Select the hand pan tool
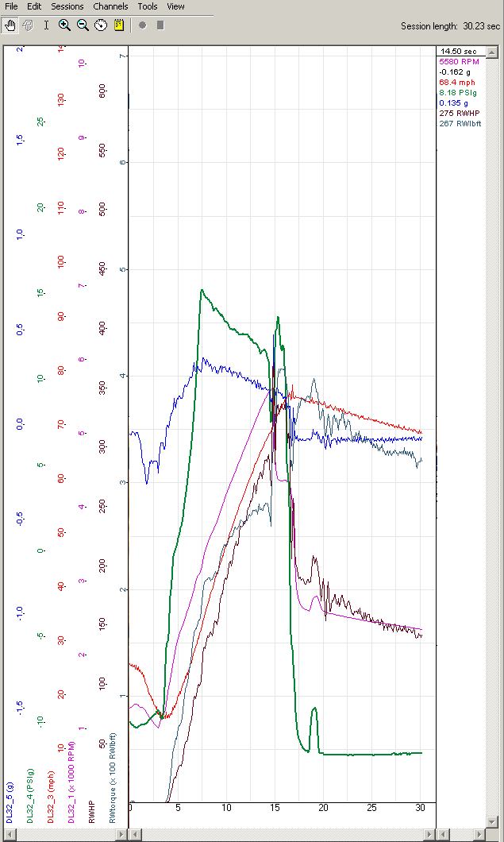Viewport: 504px width, 842px height. pyautogui.click(x=10, y=25)
